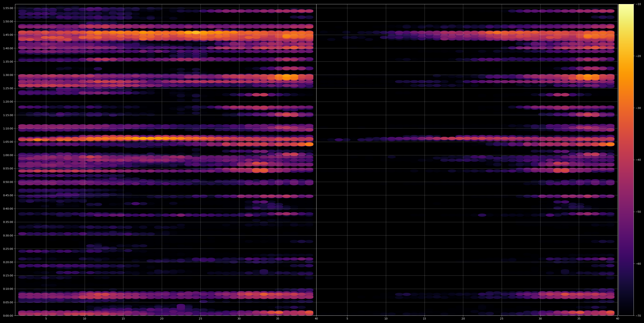Select the 0:30:00 time label
The width and height of the screenshot is (644, 323).
coord(8,235)
